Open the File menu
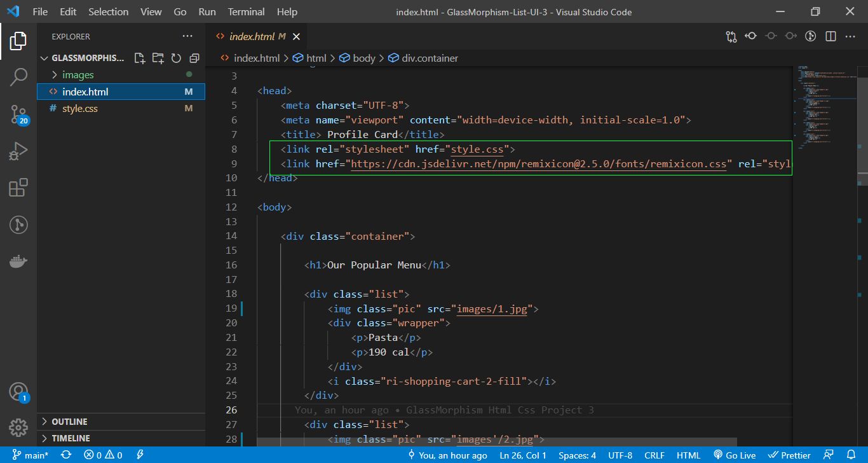This screenshot has height=463, width=868. 39,11
